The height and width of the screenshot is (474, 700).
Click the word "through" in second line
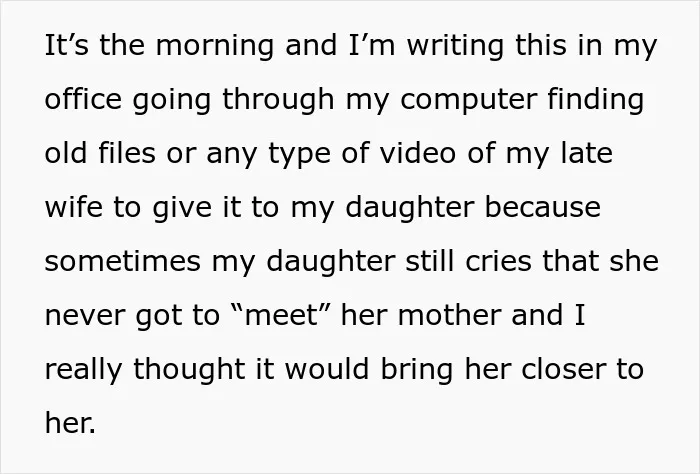pyautogui.click(x=278, y=99)
